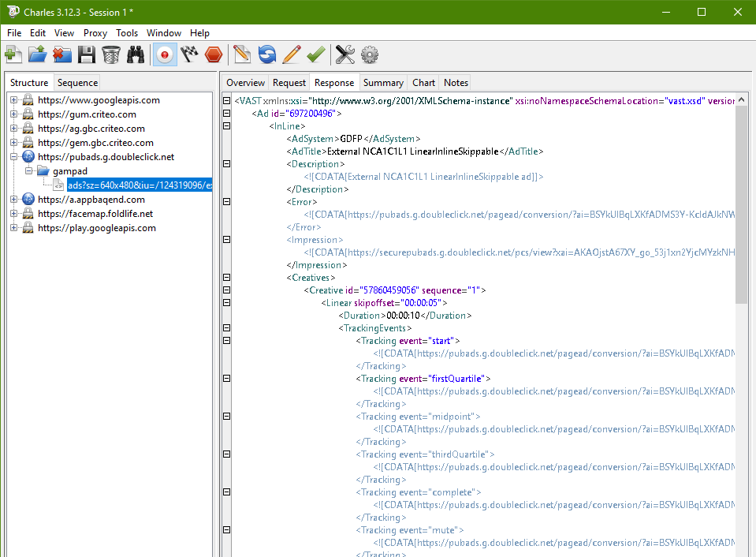Viewport: 756px width, 557px height.
Task: Switch to the Sequence tab
Action: point(77,82)
